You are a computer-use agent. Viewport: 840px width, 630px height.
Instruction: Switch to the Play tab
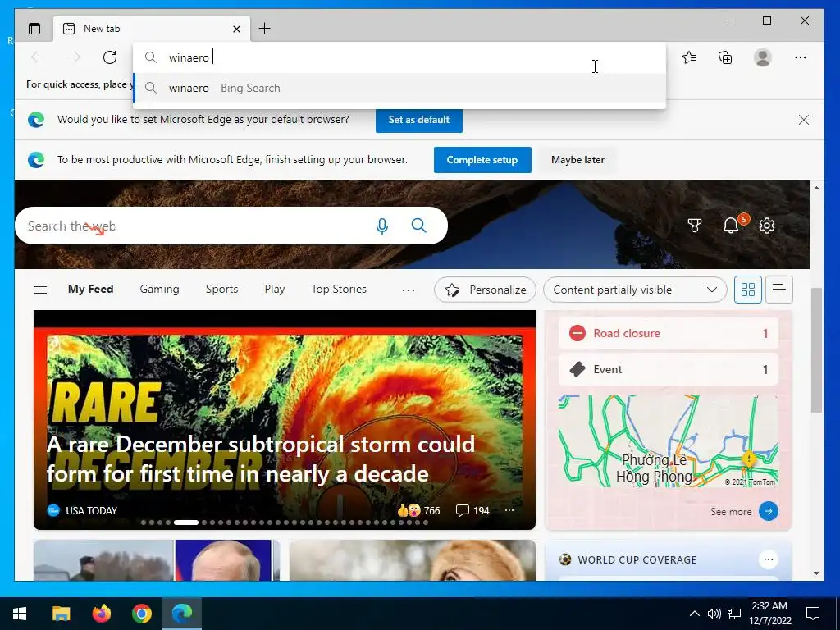tap(274, 289)
